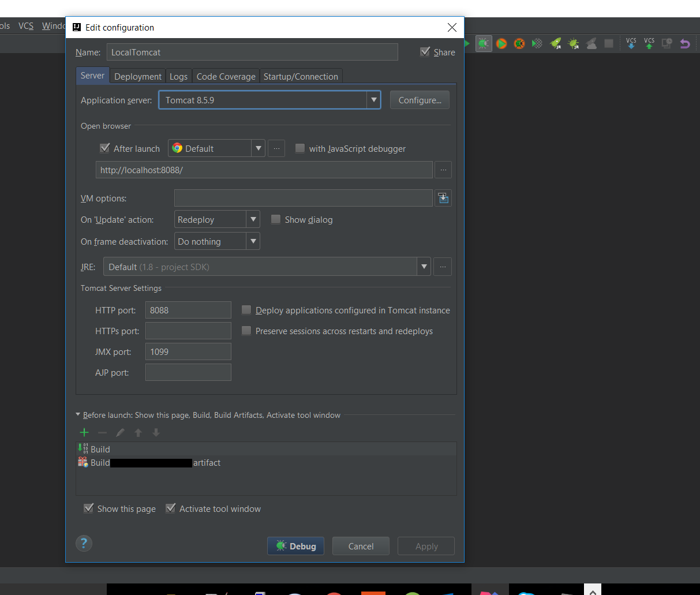Toggle Activate tool window checkbox

point(171,508)
